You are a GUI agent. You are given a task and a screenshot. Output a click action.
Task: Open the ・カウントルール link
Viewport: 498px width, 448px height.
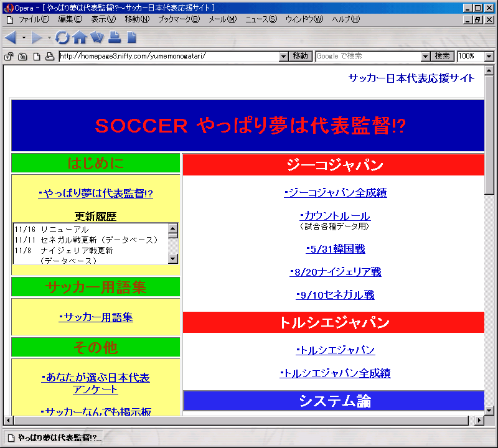pos(335,216)
